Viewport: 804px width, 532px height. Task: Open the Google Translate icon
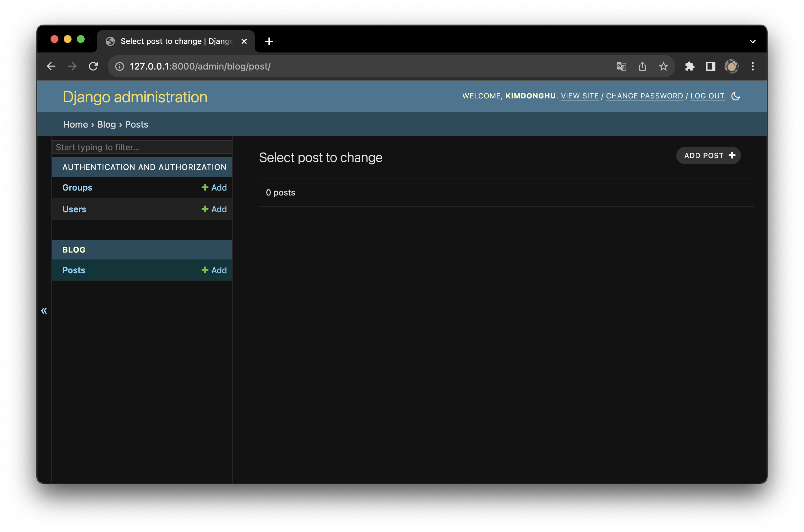click(x=621, y=66)
